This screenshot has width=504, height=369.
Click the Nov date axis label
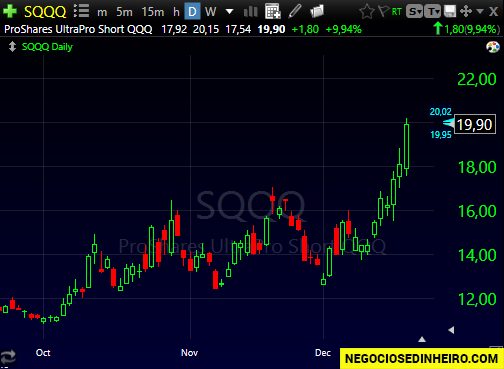click(x=189, y=353)
